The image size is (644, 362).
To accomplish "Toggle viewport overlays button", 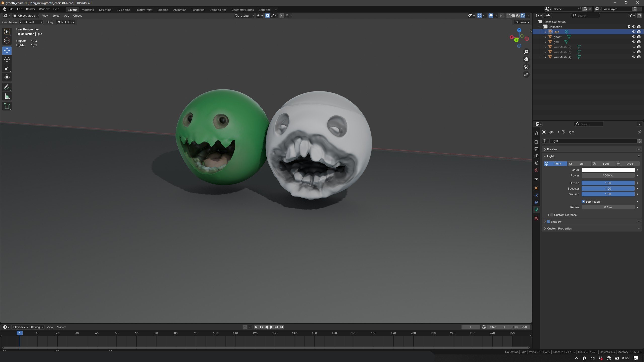I will [x=491, y=16].
